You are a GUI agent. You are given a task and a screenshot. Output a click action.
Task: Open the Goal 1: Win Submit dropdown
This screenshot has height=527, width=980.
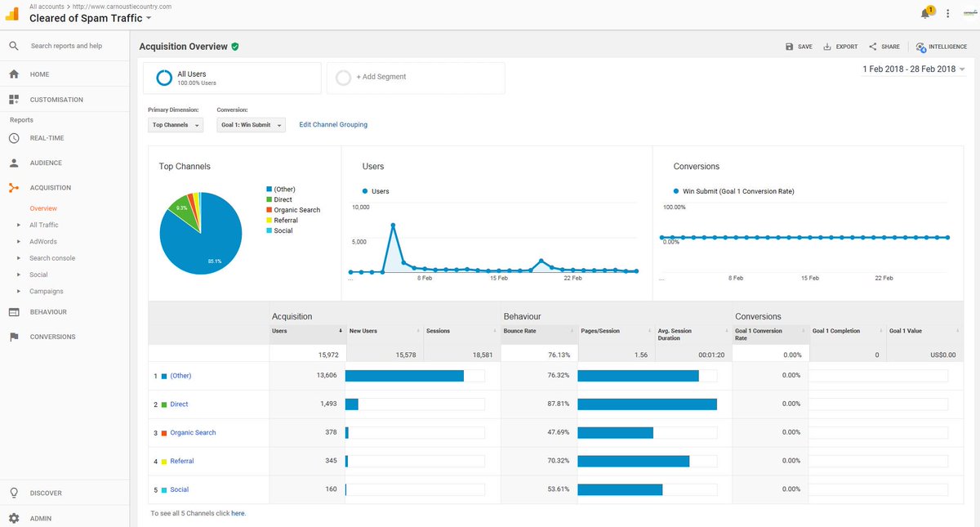coord(252,125)
